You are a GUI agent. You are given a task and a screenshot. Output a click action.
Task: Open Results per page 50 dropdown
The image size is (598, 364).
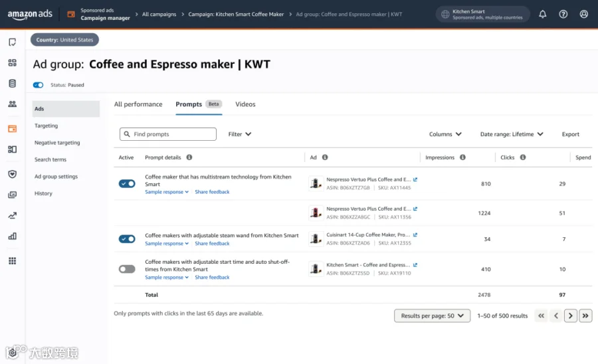point(432,316)
